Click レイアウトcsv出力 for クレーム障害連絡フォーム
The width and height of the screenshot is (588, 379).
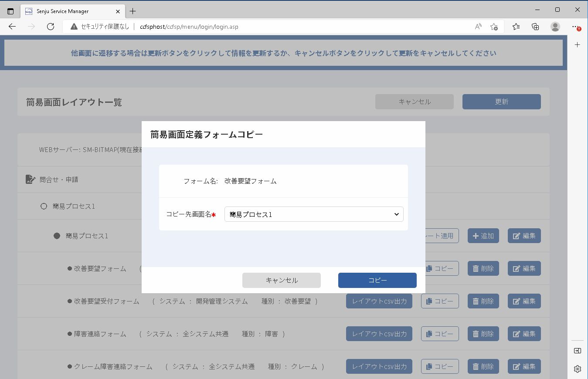pos(379,366)
